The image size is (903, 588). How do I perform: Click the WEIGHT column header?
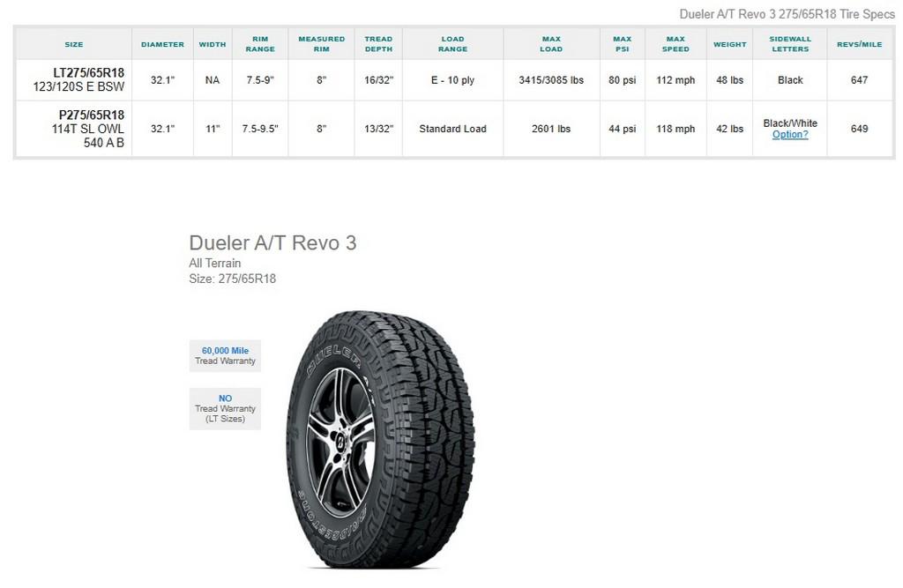tap(729, 43)
